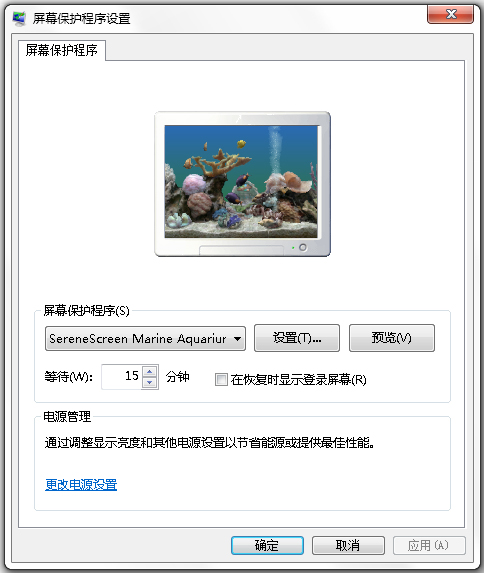
Task: Click the green indicator light on monitor
Action: (293, 248)
